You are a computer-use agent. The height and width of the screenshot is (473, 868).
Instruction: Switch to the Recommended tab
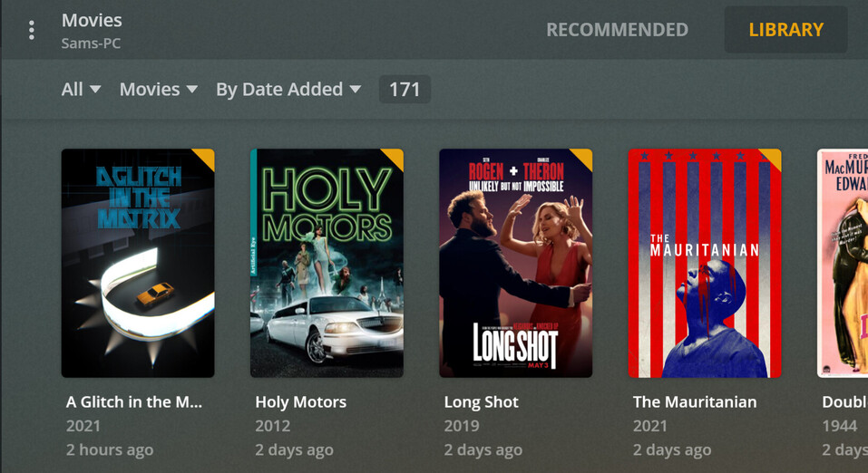(x=618, y=30)
